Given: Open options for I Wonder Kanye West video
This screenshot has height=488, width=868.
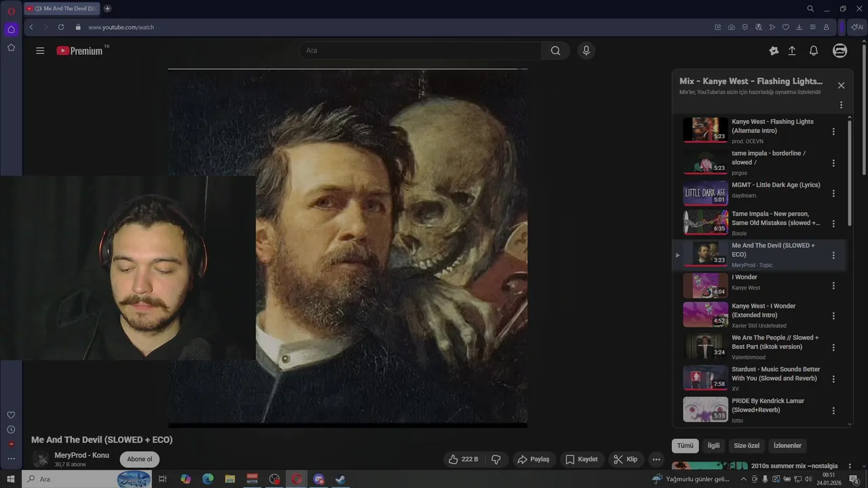Looking at the screenshot, I should click(833, 286).
